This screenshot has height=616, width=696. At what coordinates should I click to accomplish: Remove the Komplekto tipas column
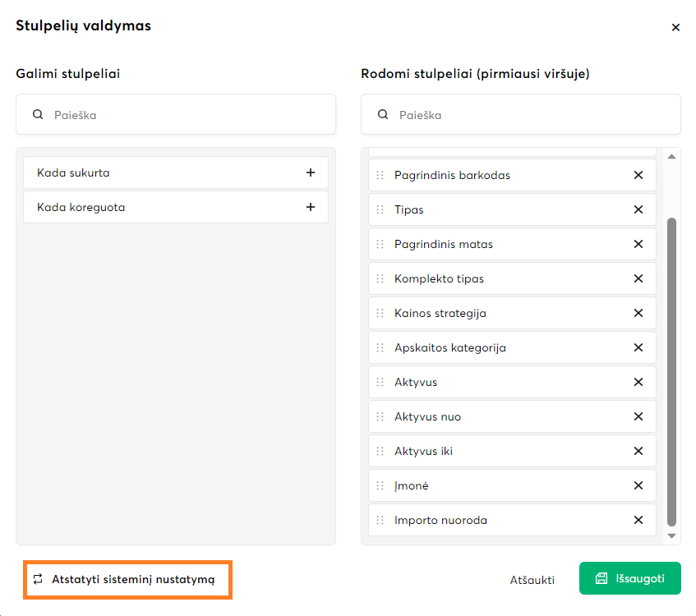point(638,278)
